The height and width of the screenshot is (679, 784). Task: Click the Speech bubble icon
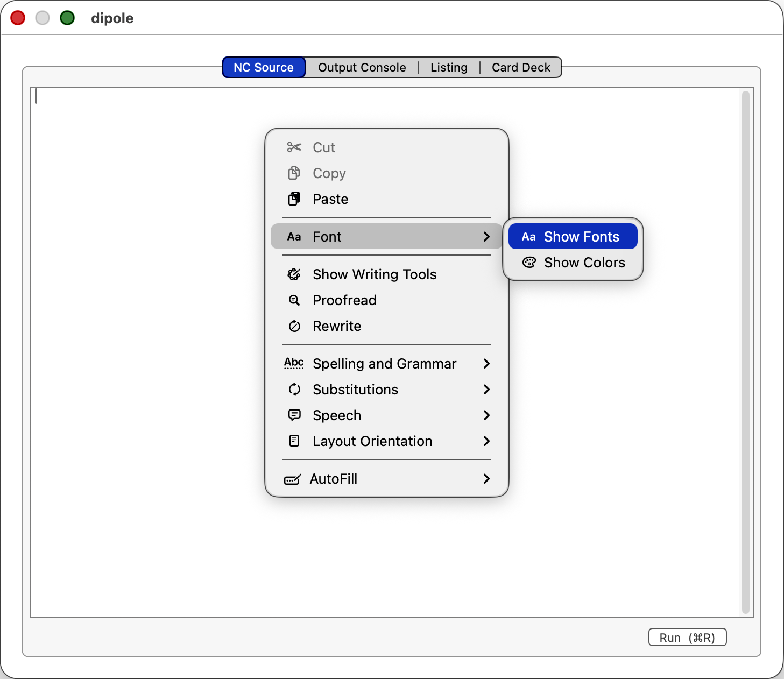click(294, 415)
